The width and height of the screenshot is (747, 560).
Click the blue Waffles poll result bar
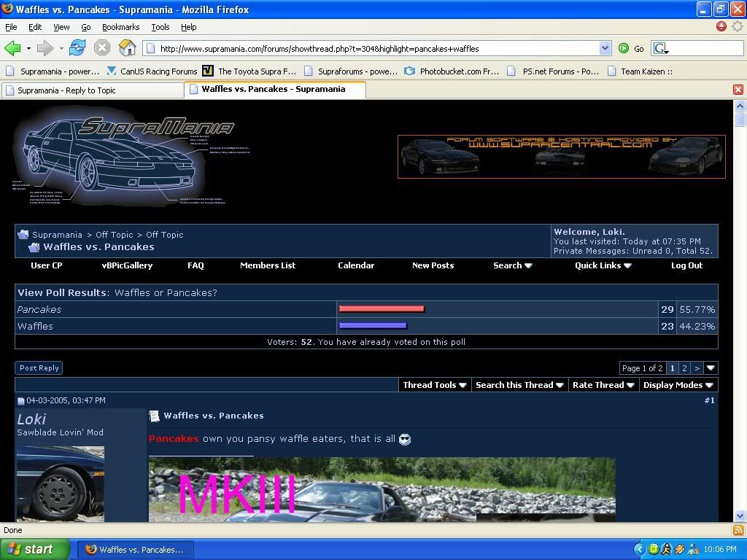pyautogui.click(x=373, y=326)
